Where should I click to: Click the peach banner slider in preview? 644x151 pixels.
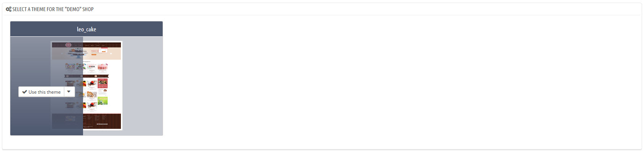pyautogui.click(x=86, y=54)
